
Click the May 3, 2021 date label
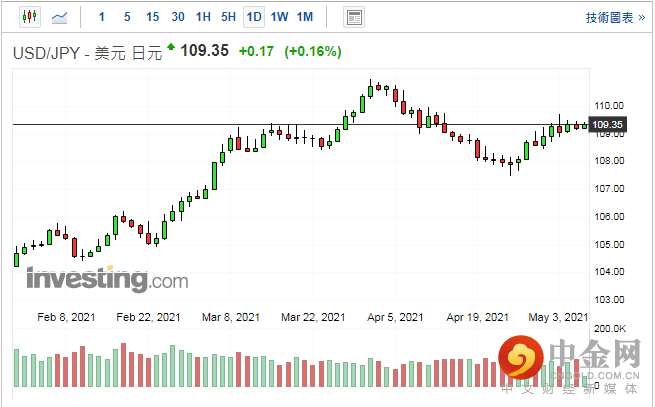point(558,317)
